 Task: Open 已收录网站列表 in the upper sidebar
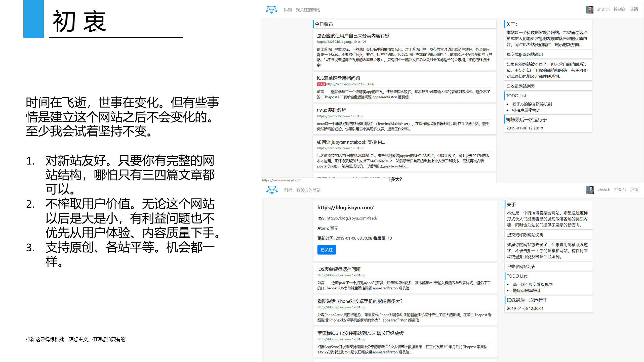point(520,86)
